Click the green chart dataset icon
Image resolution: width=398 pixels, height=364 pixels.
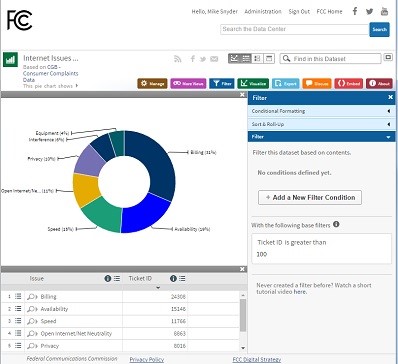pyautogui.click(x=10, y=60)
